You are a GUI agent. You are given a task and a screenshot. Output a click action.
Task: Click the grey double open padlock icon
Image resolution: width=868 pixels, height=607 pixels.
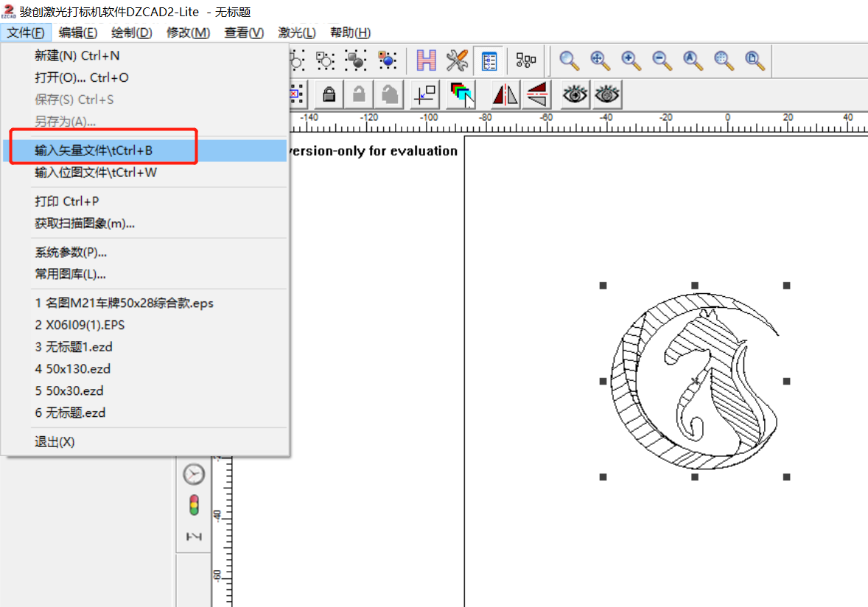tap(390, 94)
